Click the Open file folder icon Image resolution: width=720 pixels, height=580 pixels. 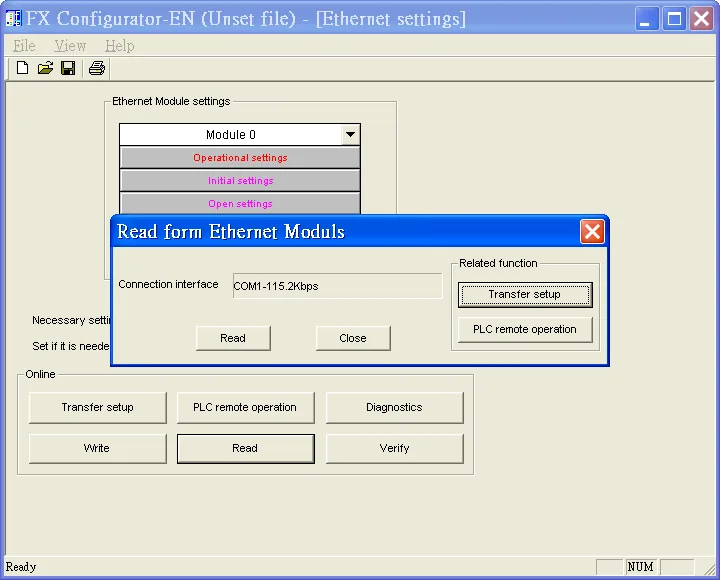[x=45, y=68]
